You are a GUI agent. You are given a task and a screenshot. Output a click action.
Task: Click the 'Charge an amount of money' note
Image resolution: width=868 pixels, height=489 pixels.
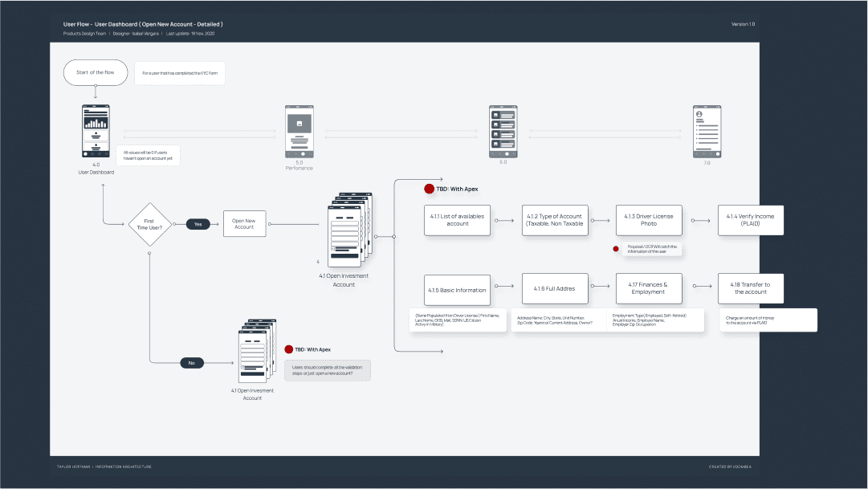[x=768, y=320]
